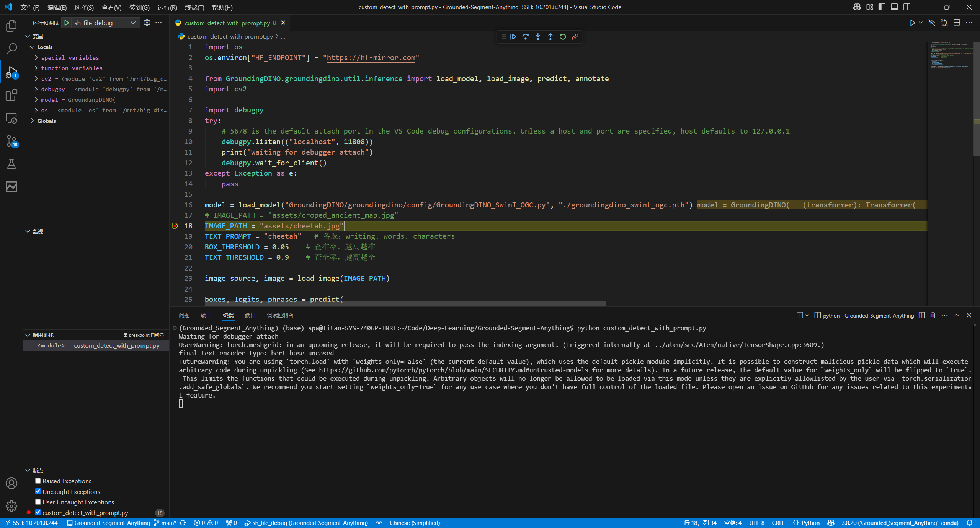This screenshot has width=980, height=528.
Task: Kill terminal with trash icon
Action: 933,315
